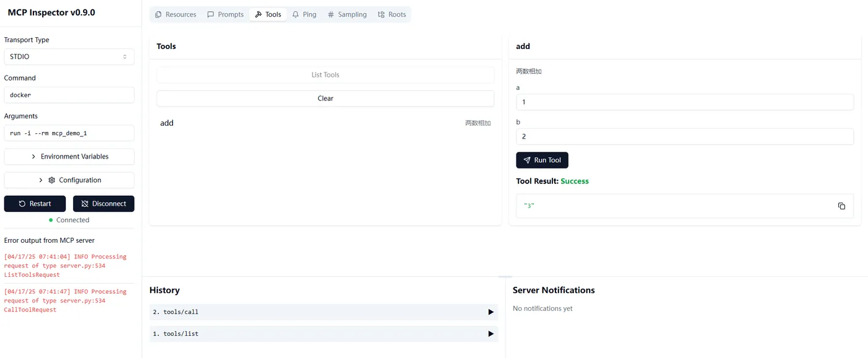Run the add tool
Viewport: 868px width, 358px height.
pos(542,160)
